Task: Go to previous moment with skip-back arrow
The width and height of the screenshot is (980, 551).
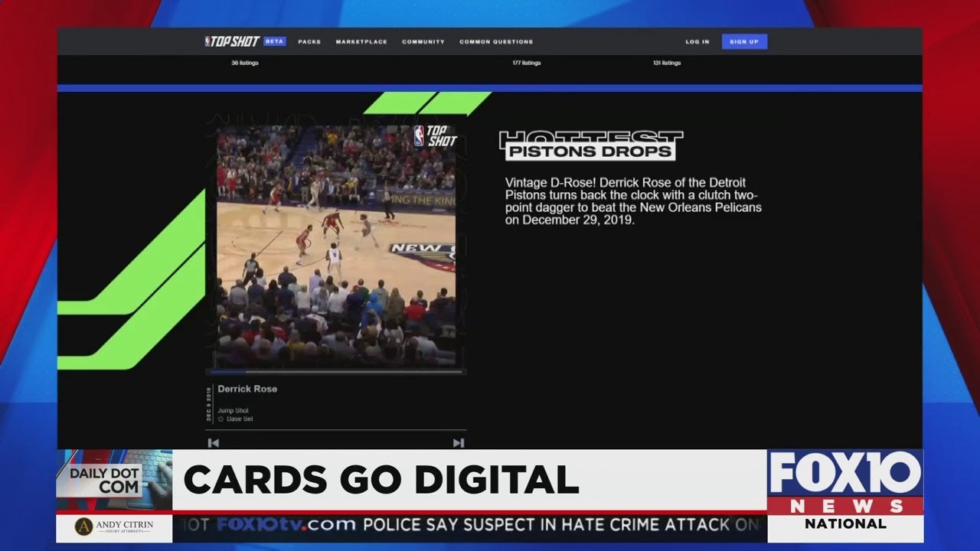Action: pos(214,442)
